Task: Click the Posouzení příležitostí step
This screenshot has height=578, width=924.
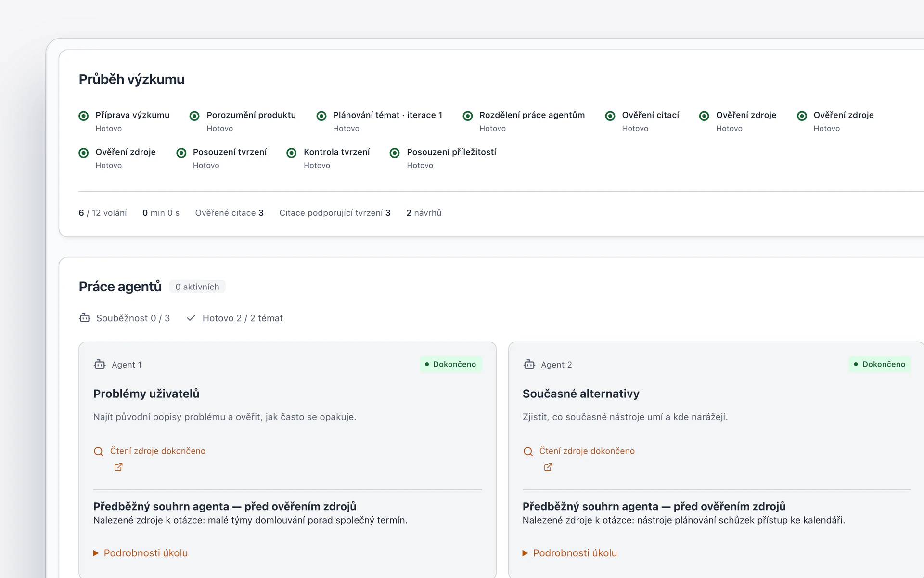Action: point(443,158)
